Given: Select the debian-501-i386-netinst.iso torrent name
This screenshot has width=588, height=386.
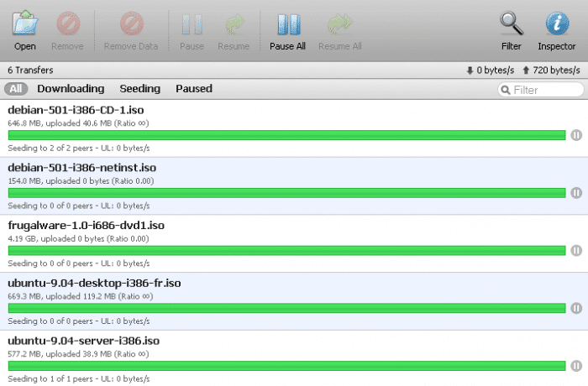Looking at the screenshot, I should 82,168.
